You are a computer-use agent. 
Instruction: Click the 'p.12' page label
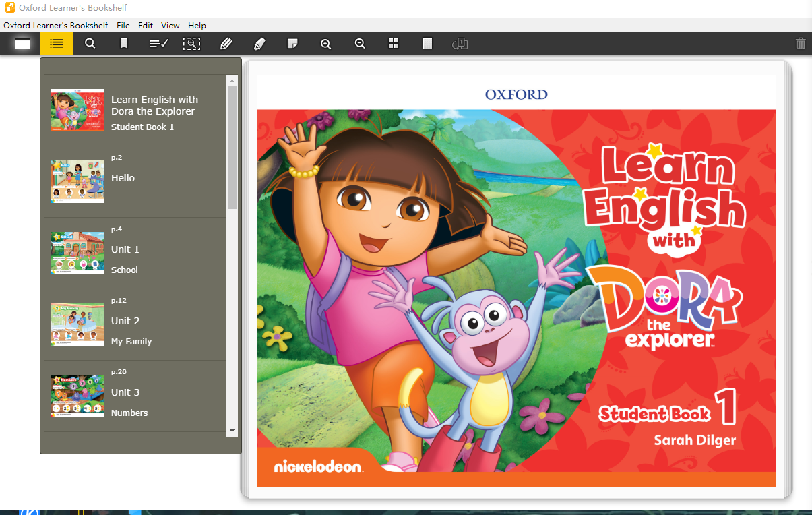(x=119, y=301)
